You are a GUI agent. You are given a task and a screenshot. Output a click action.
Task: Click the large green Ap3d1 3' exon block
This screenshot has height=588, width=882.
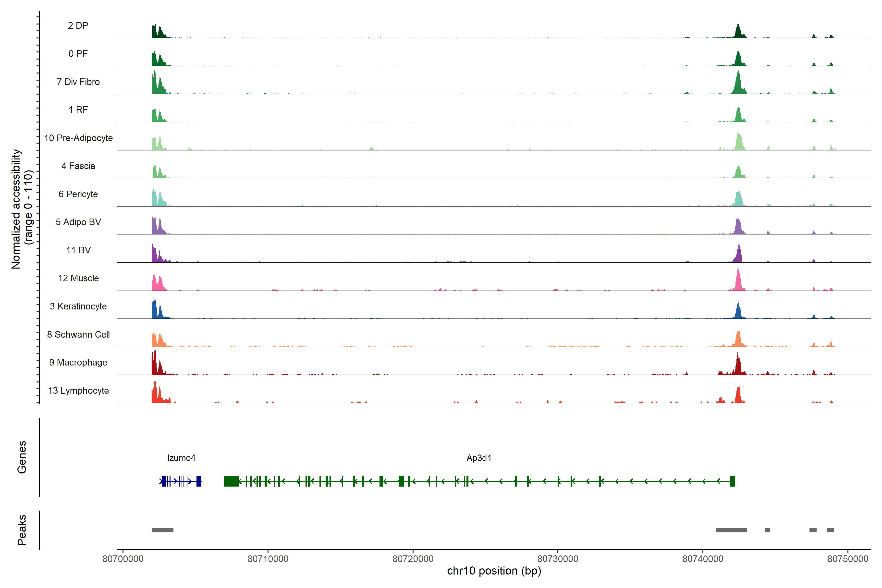(x=231, y=481)
